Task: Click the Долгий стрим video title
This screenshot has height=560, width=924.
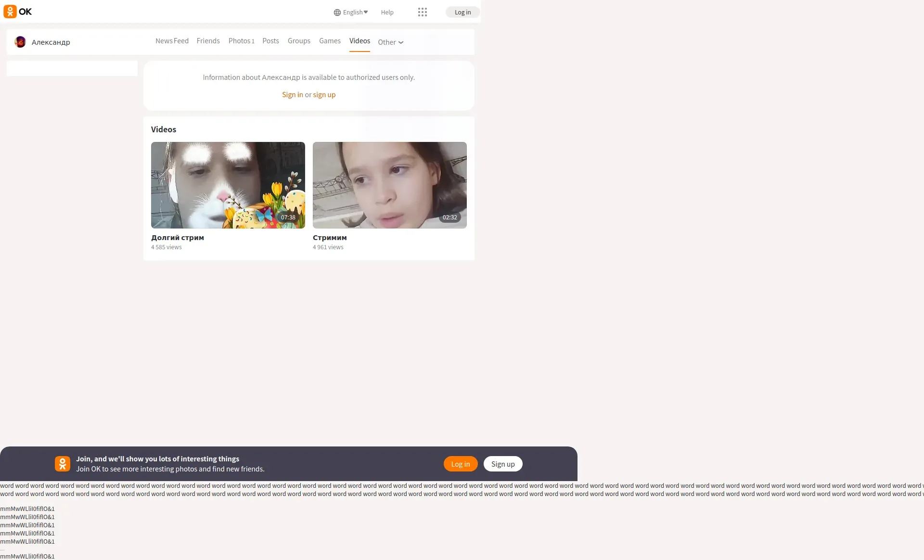Action: click(178, 238)
